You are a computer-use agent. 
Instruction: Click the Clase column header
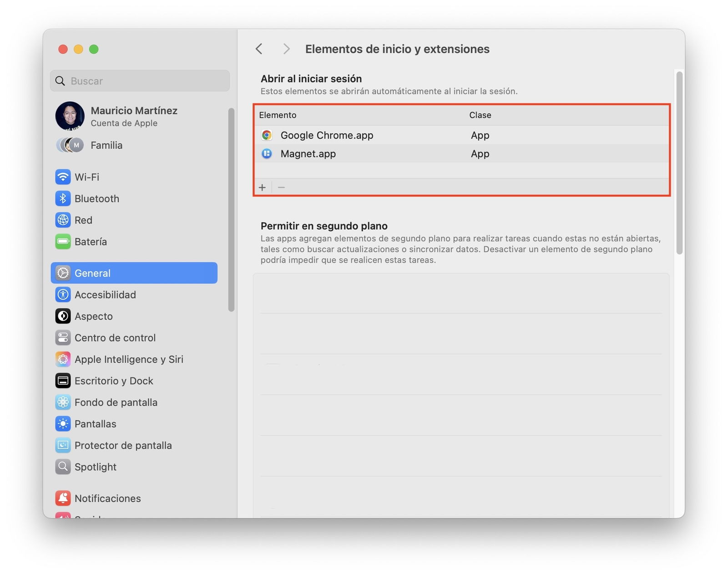click(x=480, y=115)
